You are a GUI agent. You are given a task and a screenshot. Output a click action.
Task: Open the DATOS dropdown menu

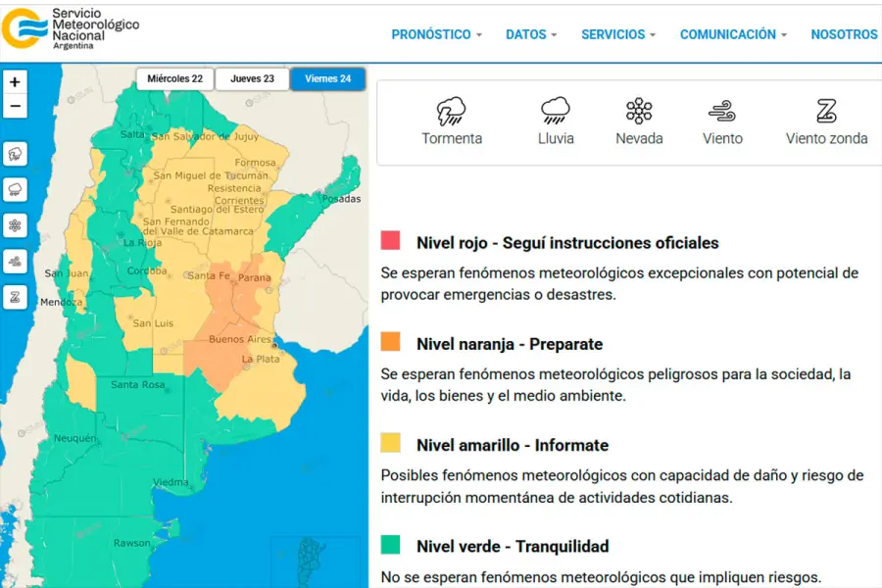pos(531,34)
